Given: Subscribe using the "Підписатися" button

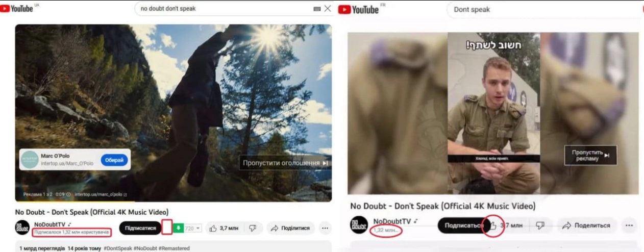Looking at the screenshot, I should point(140,228).
